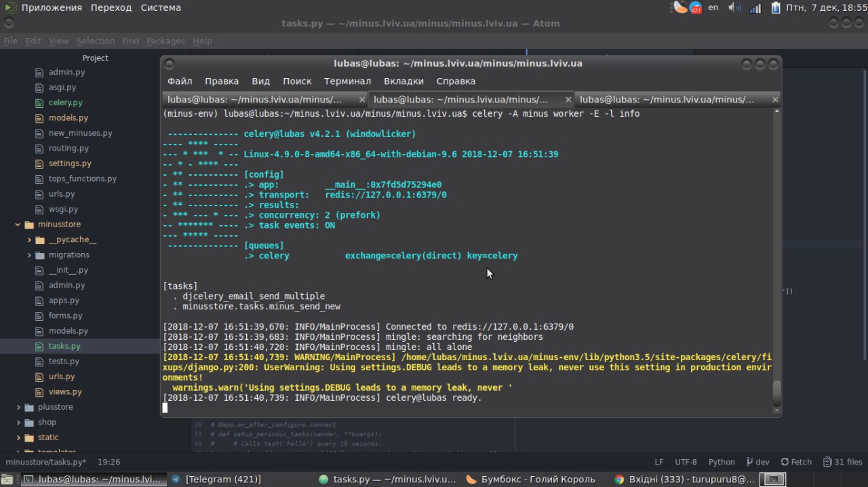The height and width of the screenshot is (487, 868).
Task: Click the Fetch git icon in status bar
Action: [x=796, y=462]
